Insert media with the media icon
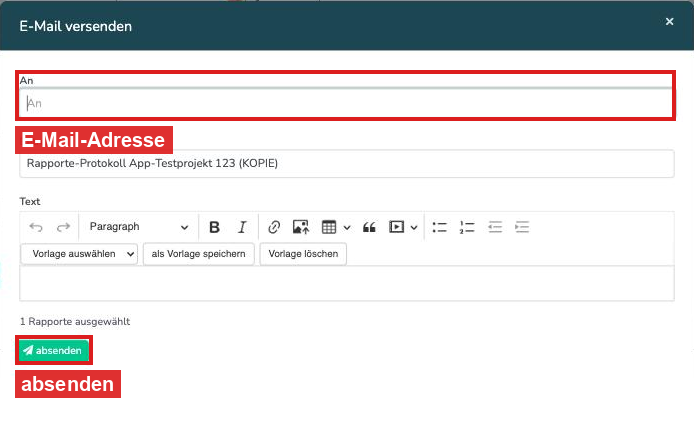The image size is (694, 428). point(397,227)
